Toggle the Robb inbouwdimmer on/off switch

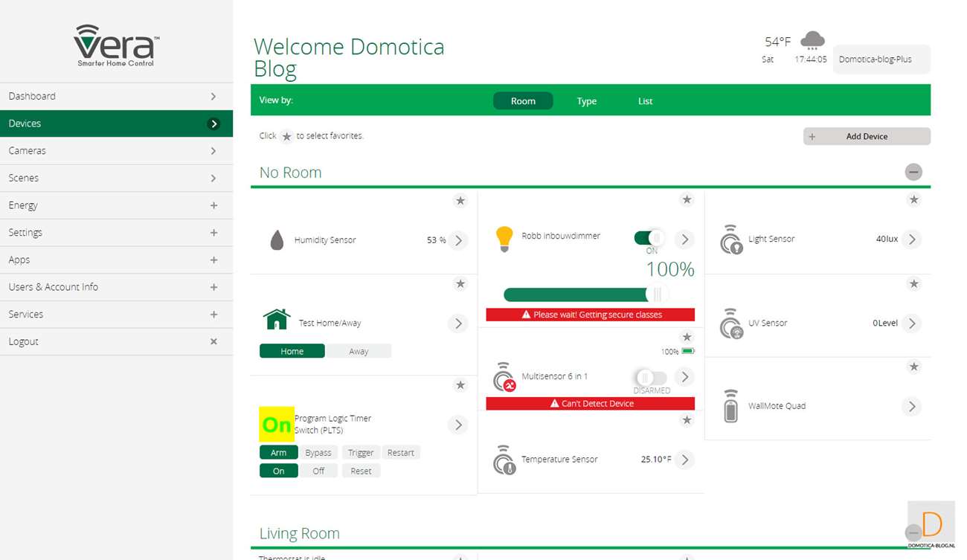649,238
